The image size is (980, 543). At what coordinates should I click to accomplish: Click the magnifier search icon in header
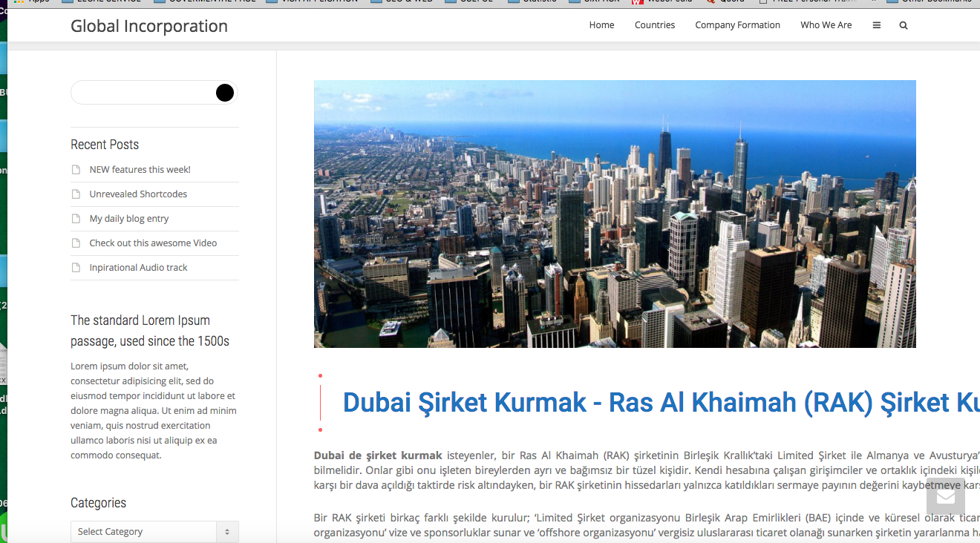[x=904, y=25]
